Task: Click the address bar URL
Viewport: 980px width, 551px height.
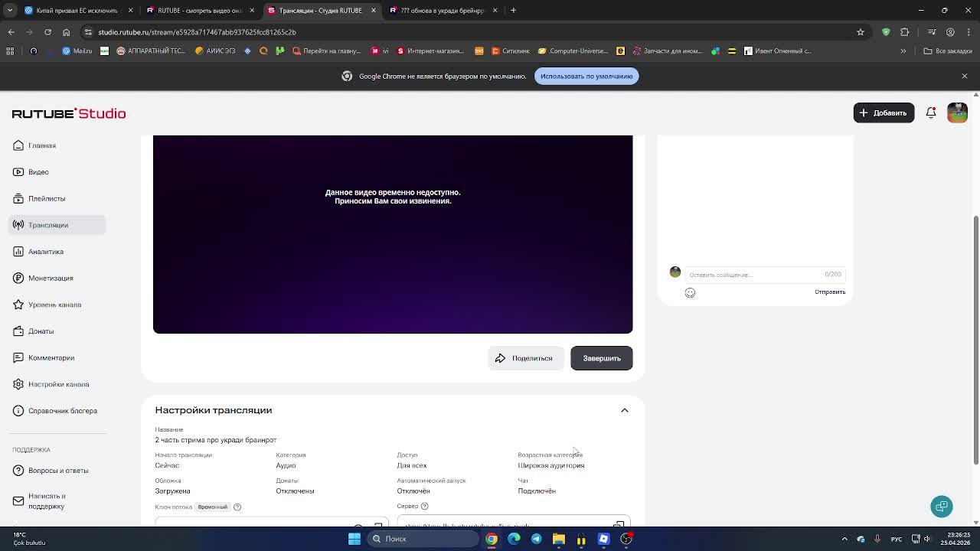Action: 197,32
